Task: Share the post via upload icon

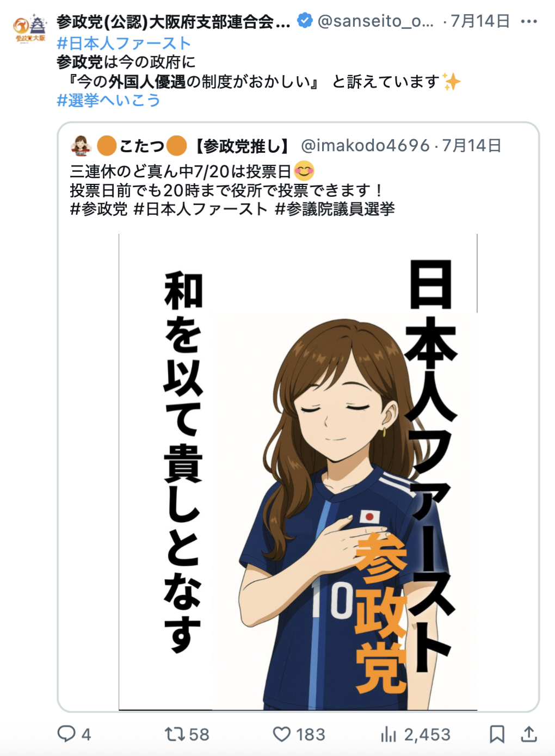Action: coord(528,734)
